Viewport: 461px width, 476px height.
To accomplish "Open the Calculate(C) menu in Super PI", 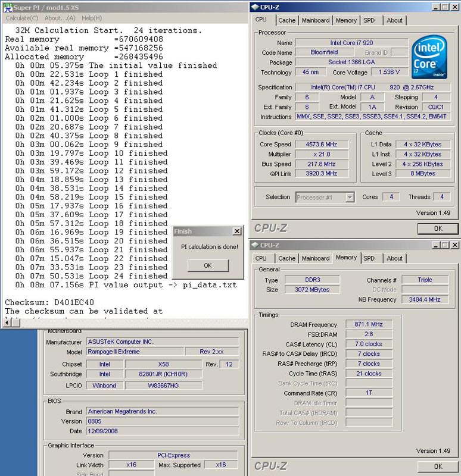I will tap(22, 18).
